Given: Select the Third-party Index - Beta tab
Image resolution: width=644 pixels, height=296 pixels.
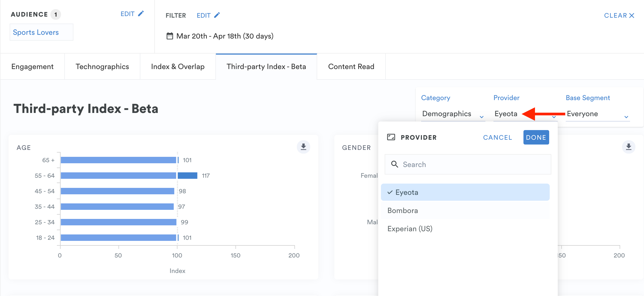Looking at the screenshot, I should [266, 66].
